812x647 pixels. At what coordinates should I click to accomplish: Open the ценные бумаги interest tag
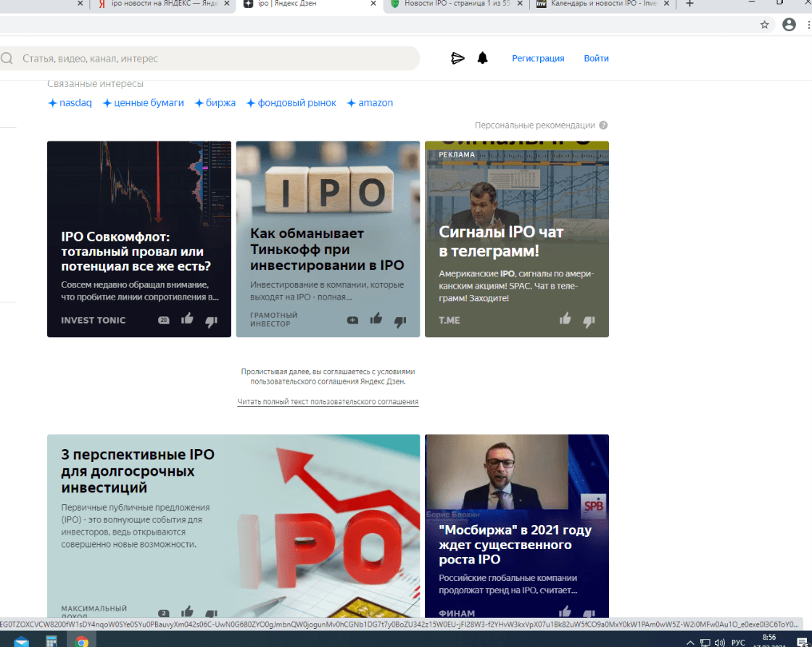point(144,102)
